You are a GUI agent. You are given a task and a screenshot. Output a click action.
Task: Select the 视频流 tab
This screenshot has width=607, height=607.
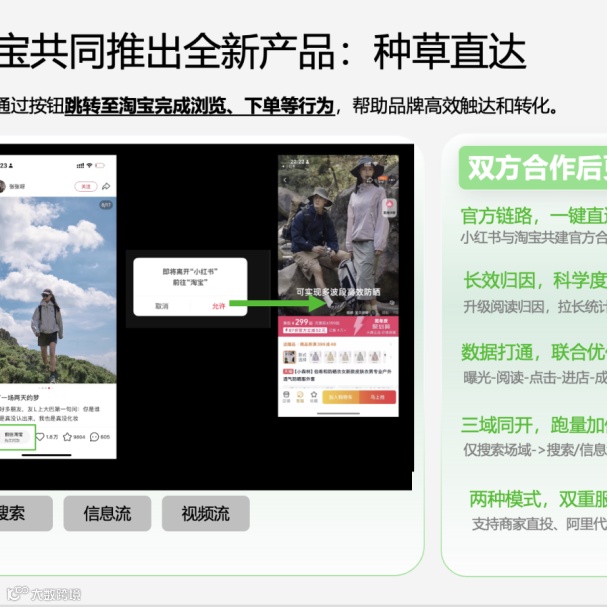tap(206, 514)
